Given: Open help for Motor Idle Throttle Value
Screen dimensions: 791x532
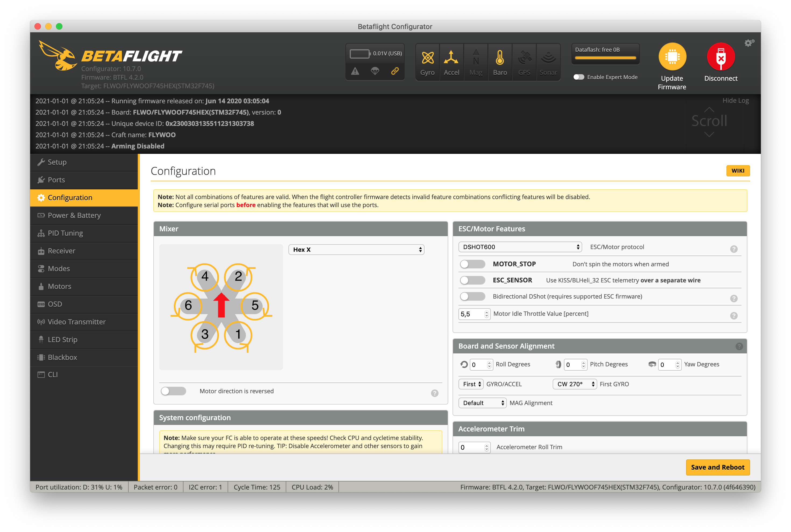Looking at the screenshot, I should click(734, 316).
